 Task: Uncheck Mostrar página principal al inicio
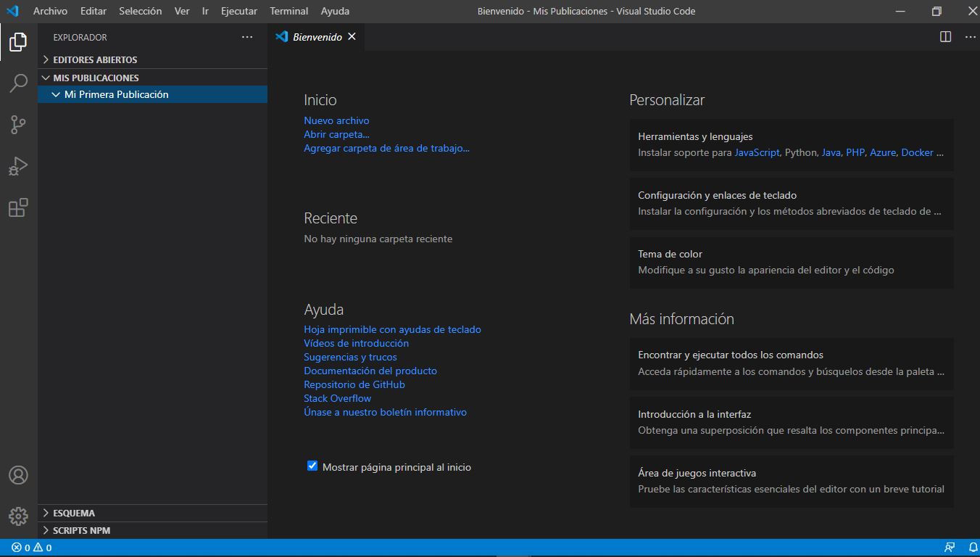point(312,466)
